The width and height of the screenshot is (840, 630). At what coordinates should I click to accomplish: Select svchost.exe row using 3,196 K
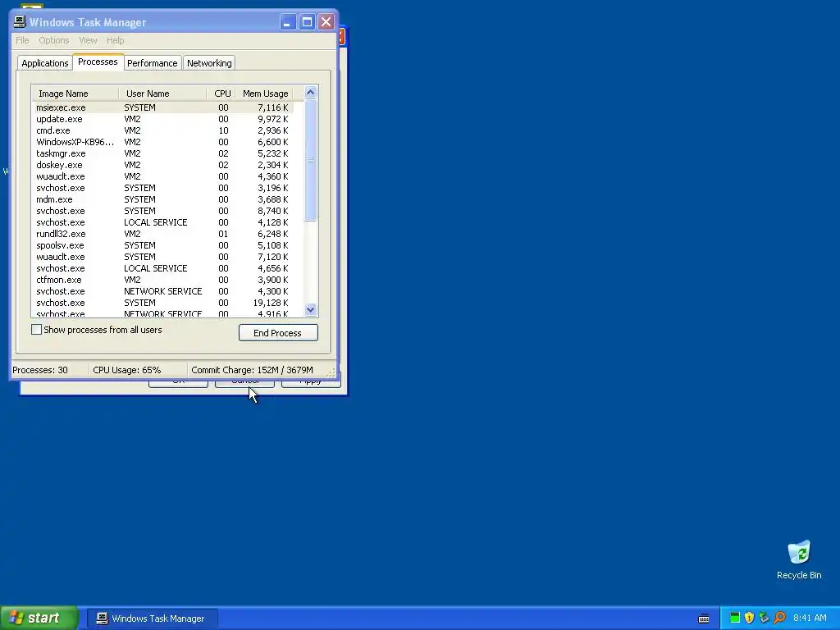click(163, 188)
